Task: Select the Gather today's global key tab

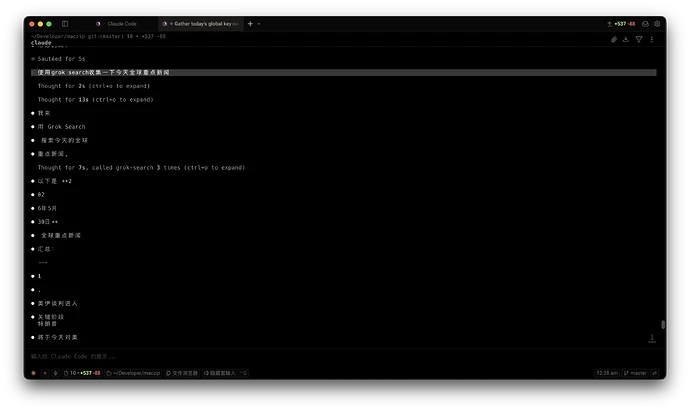Action: (201, 24)
